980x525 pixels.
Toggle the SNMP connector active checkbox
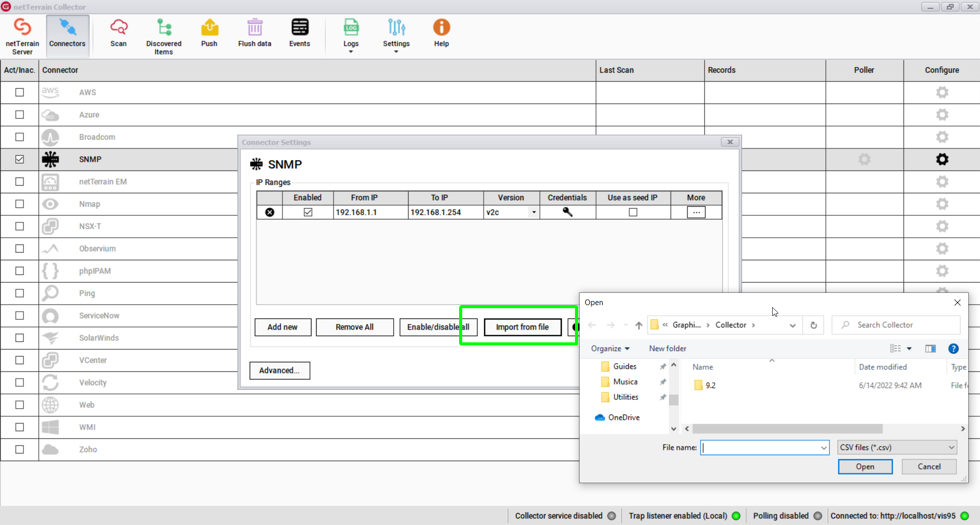(x=19, y=159)
